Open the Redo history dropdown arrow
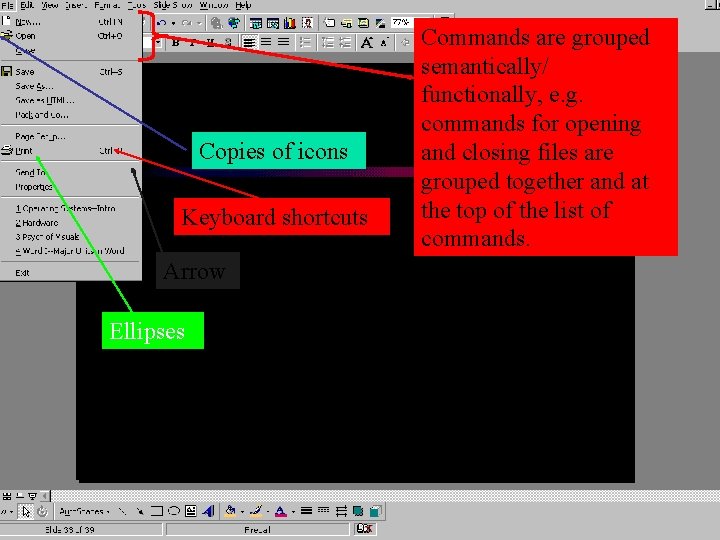 point(199,23)
